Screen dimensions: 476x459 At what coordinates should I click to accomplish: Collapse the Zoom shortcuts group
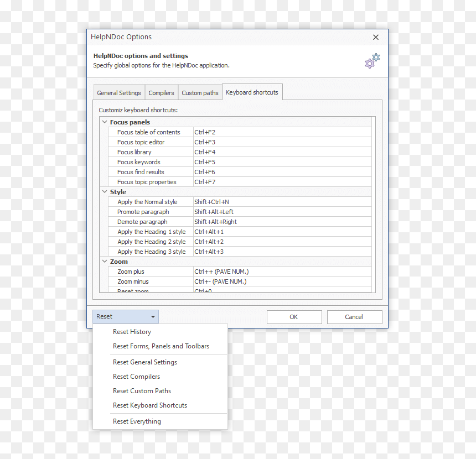105,262
